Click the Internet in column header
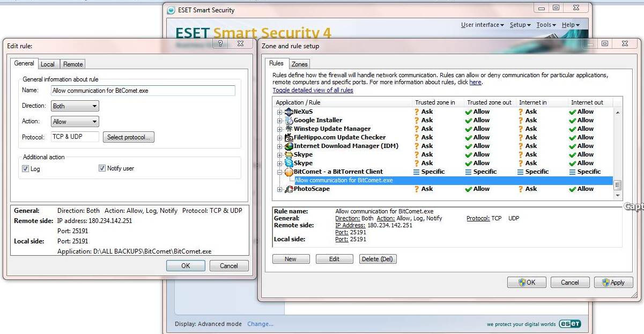644x334 pixels. pos(541,102)
